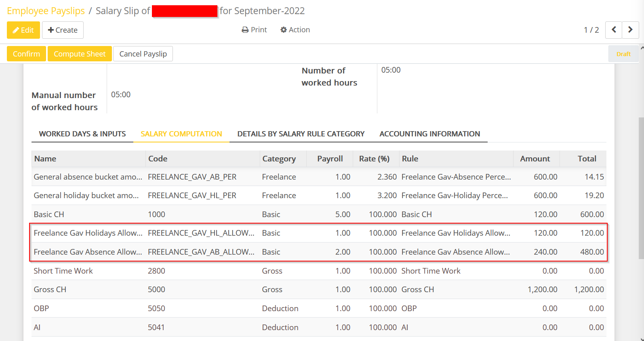Click the Basic CH name cell
This screenshot has width=644, height=341.
click(x=49, y=214)
